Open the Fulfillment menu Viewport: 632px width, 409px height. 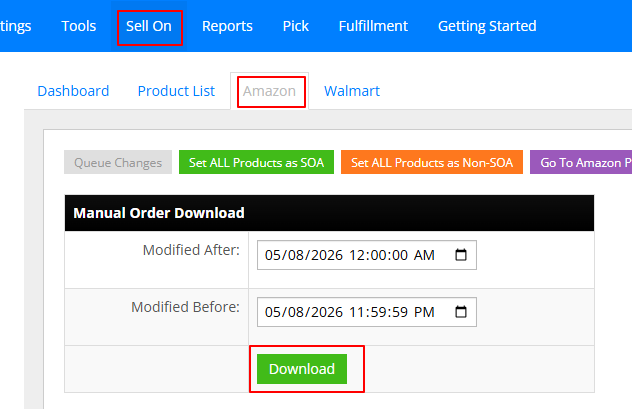[x=373, y=26]
